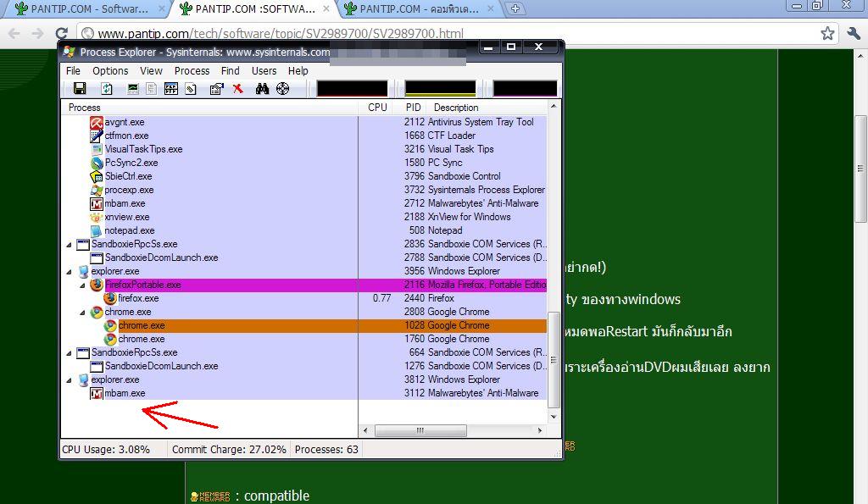
Task: Open Chrome's wrench settings menu
Action: pyautogui.click(x=854, y=33)
